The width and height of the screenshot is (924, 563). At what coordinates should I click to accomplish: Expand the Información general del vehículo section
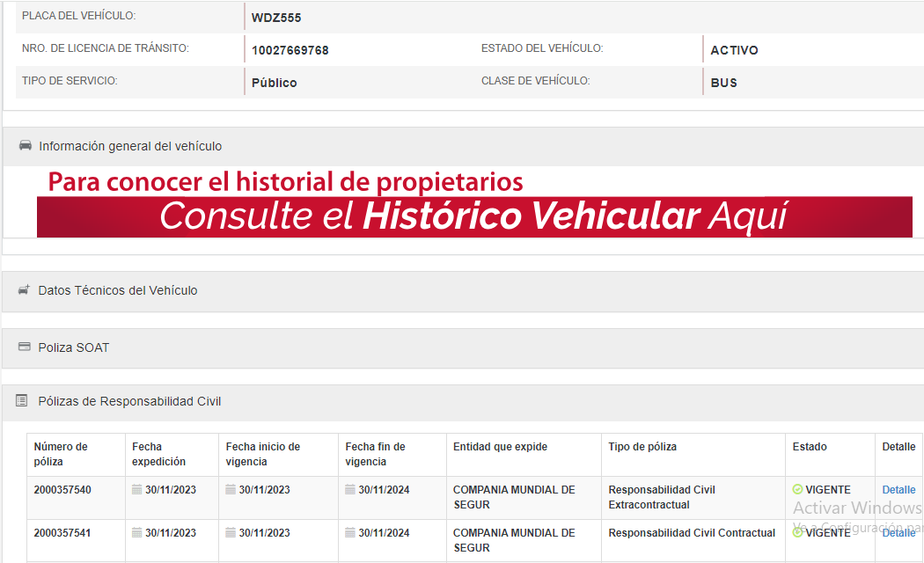(x=130, y=147)
